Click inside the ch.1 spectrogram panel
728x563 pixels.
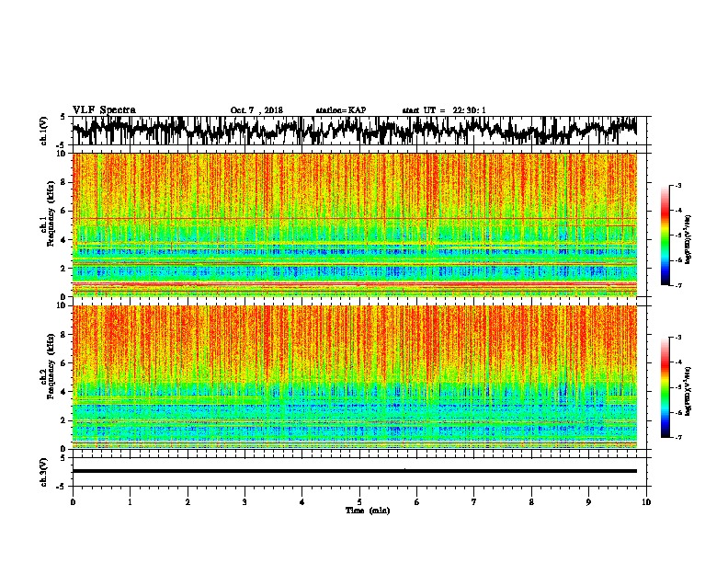click(x=355, y=224)
